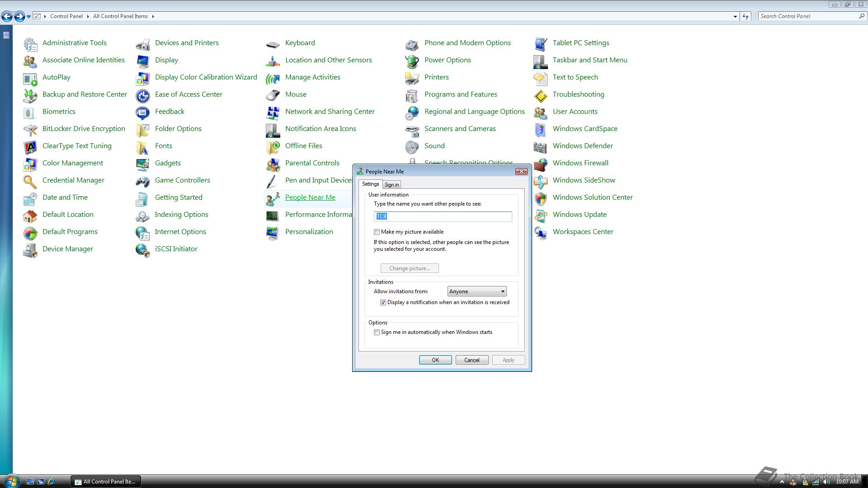868x488 pixels.
Task: Click the Troubleshooting icon
Action: 541,95
